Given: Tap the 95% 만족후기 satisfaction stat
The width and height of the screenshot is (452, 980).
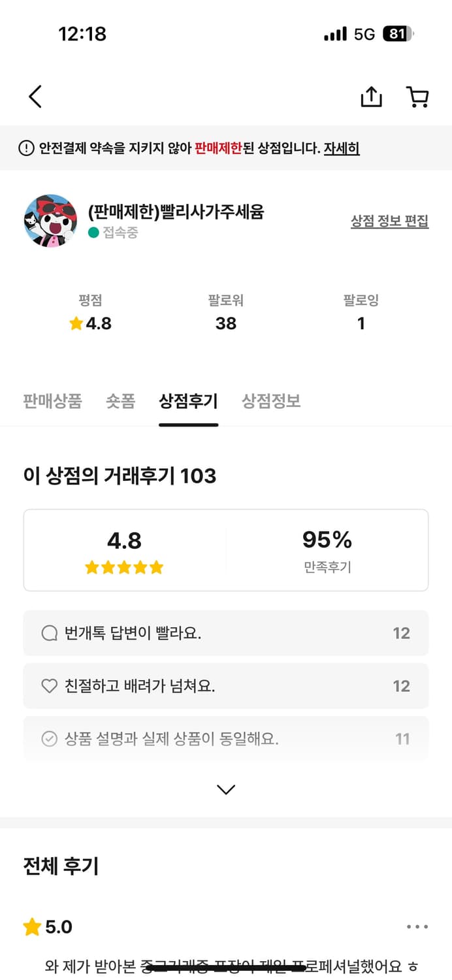Looking at the screenshot, I should click(x=327, y=549).
